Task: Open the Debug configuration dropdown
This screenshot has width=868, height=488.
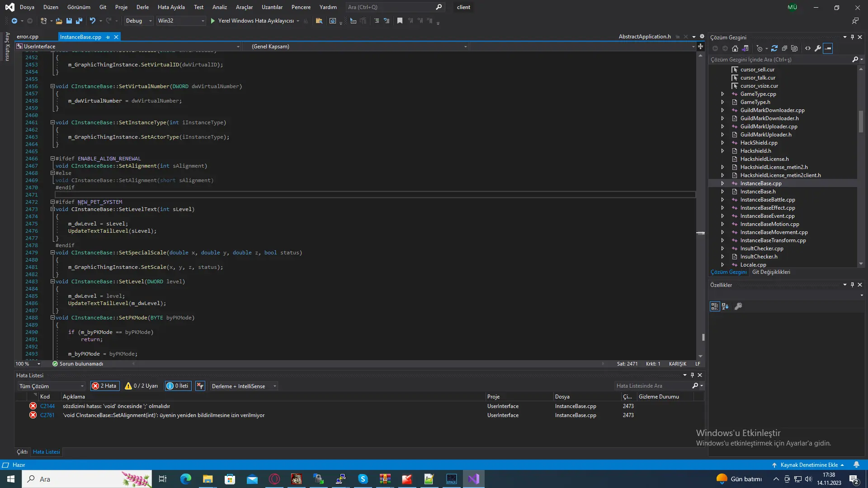Action: (x=139, y=21)
